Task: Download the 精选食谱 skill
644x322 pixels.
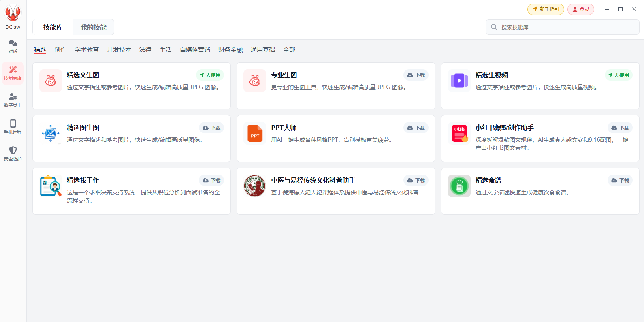Action: [620, 180]
